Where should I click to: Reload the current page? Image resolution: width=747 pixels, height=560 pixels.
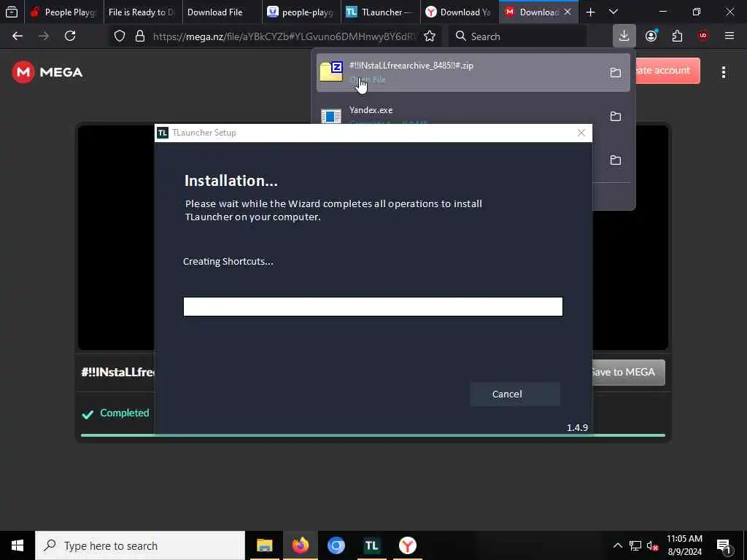[70, 36]
